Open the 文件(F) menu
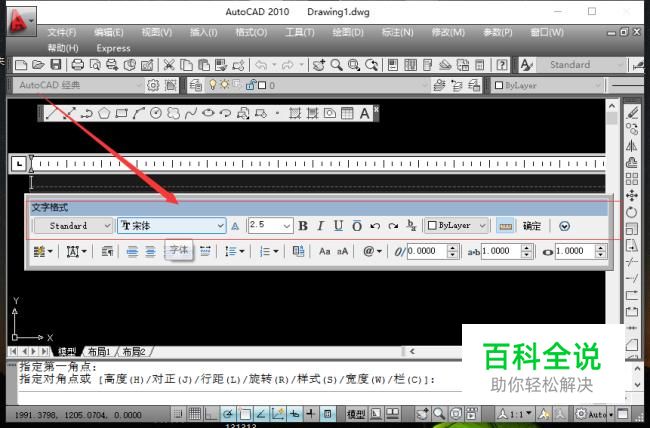 point(62,32)
